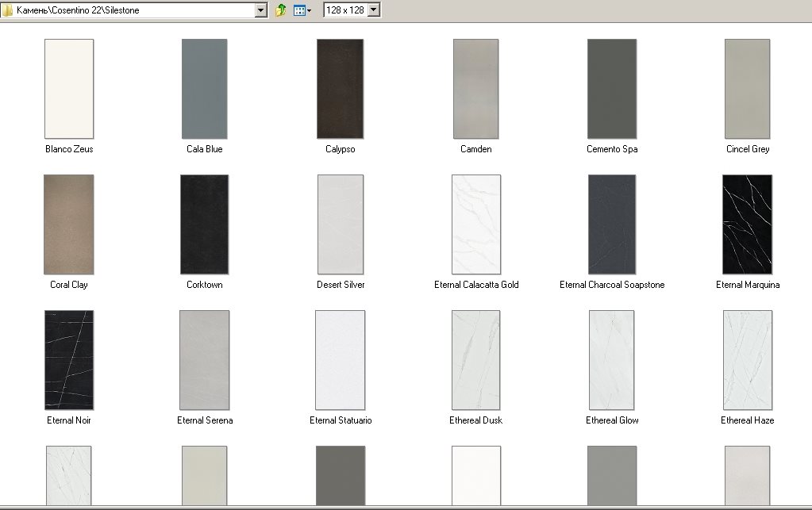Select the Cala Blue texture thumbnail
The image size is (812, 510).
[x=205, y=89]
